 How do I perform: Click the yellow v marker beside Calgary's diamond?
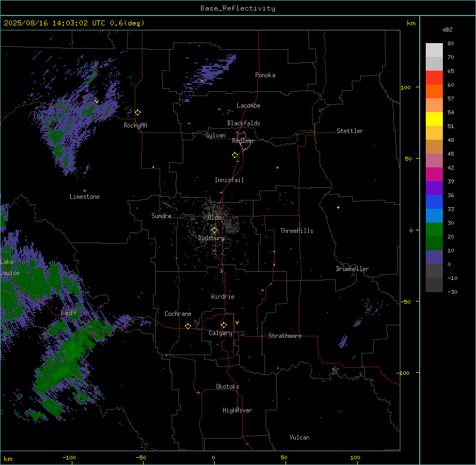[237, 323]
